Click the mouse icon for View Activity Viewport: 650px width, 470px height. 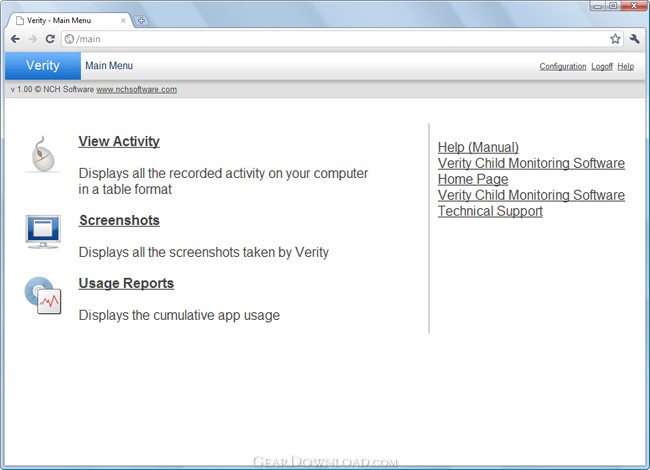click(x=43, y=154)
